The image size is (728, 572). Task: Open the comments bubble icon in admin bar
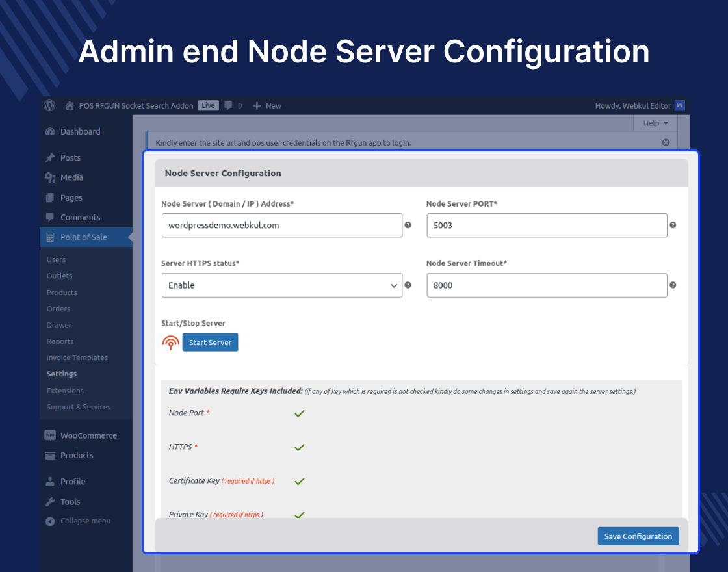pos(228,106)
